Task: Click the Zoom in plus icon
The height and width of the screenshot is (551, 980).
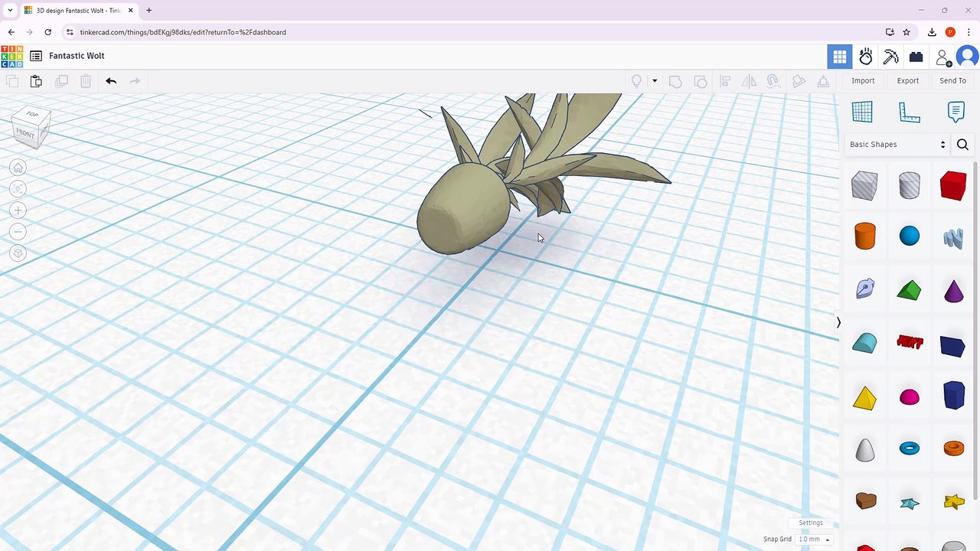Action: (18, 210)
